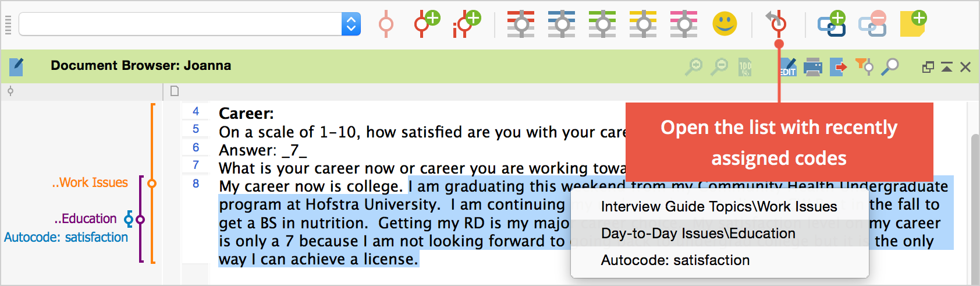Apply yellow highlight coding to selection
This screenshot has width=980, height=286.
[x=643, y=24]
